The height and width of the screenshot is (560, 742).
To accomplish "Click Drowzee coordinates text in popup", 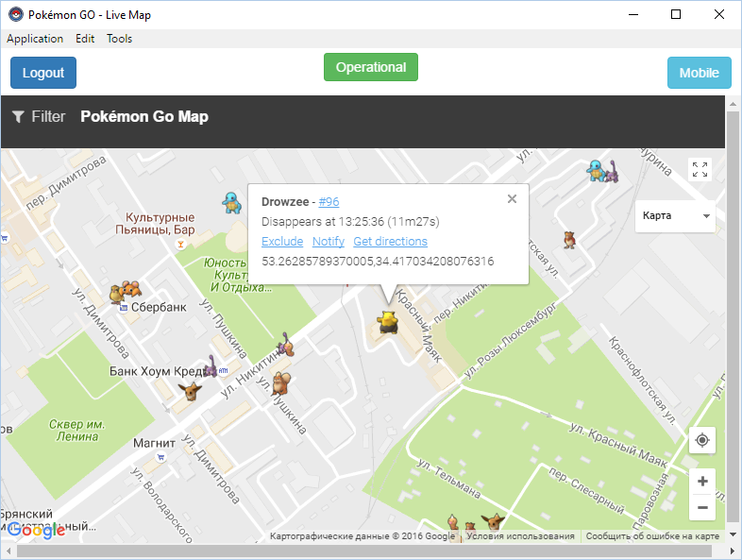I will [378, 262].
